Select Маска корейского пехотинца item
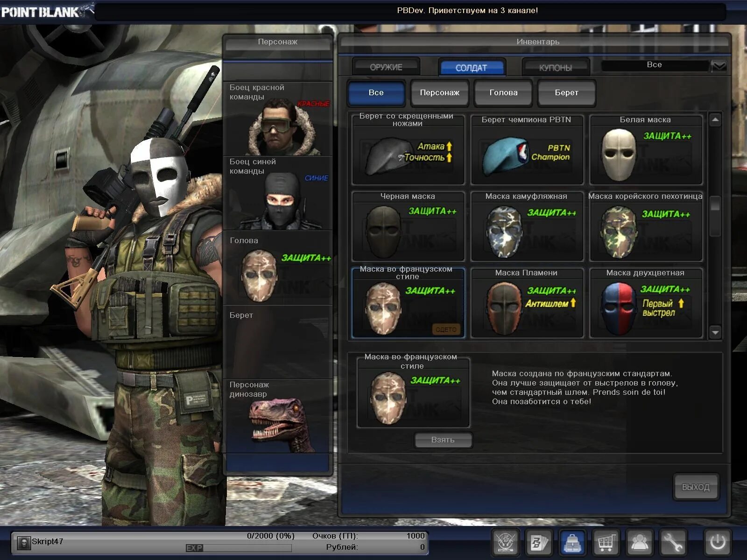Image resolution: width=747 pixels, height=560 pixels. [x=646, y=226]
